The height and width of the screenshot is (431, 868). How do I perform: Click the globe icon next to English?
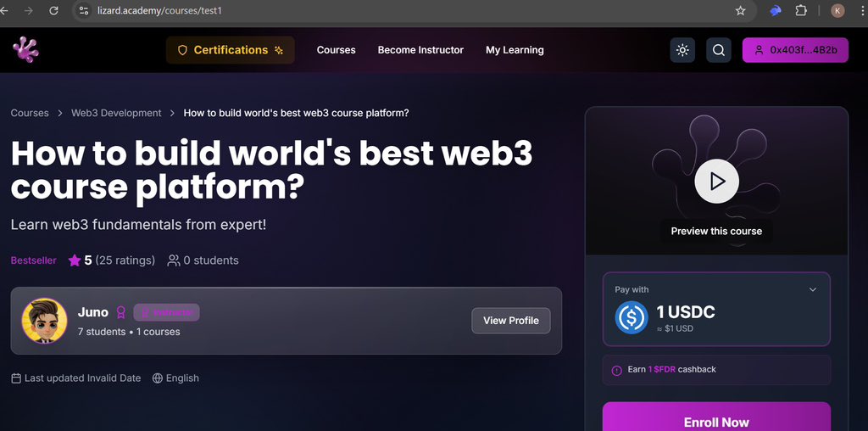tap(157, 378)
